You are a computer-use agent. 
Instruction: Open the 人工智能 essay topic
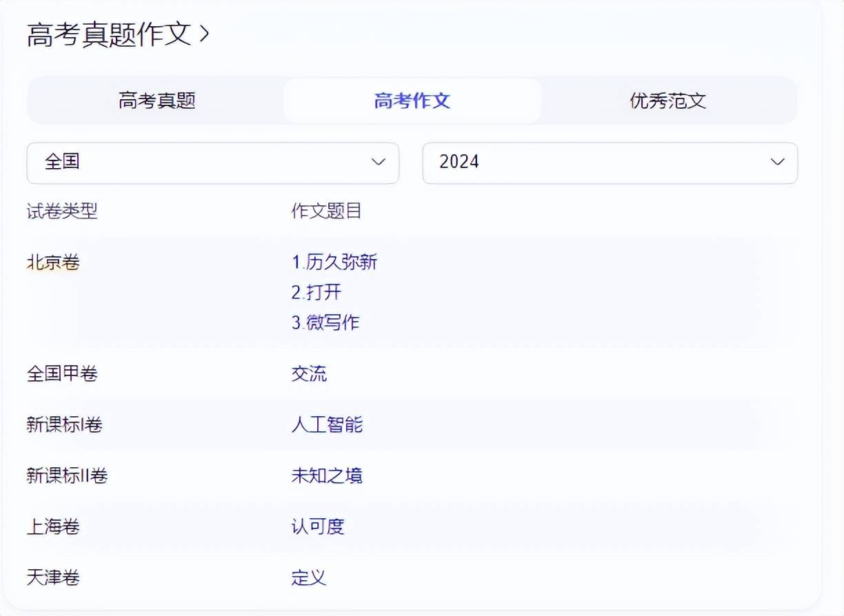coord(327,424)
